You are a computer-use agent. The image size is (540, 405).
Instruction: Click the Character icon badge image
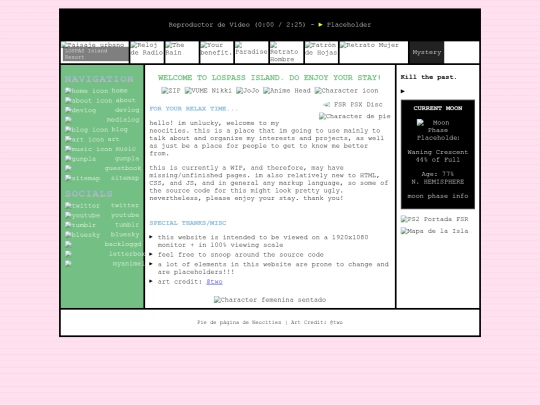point(346,91)
